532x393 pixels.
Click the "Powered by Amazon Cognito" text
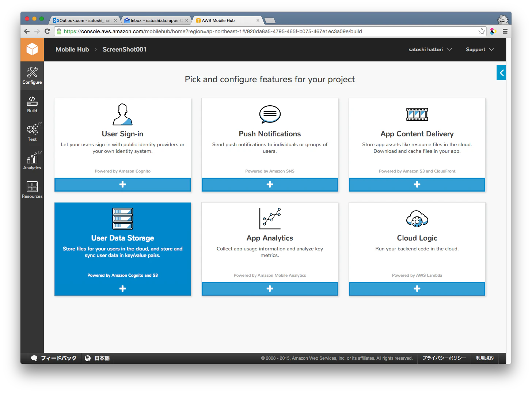tap(123, 171)
